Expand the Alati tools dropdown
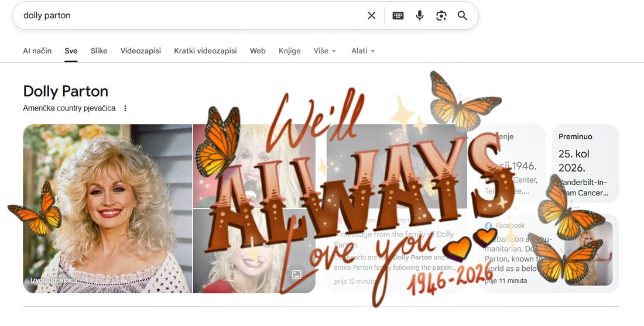644x326 pixels. tap(363, 51)
